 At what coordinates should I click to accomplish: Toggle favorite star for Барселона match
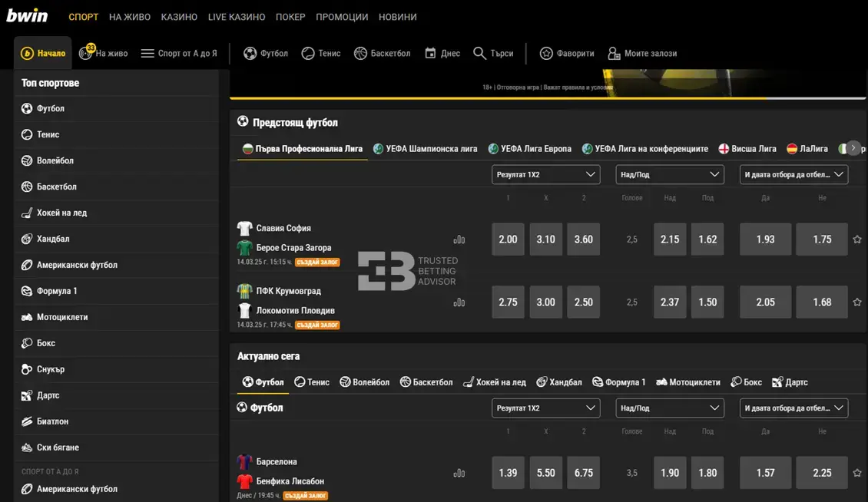pyautogui.click(x=857, y=473)
